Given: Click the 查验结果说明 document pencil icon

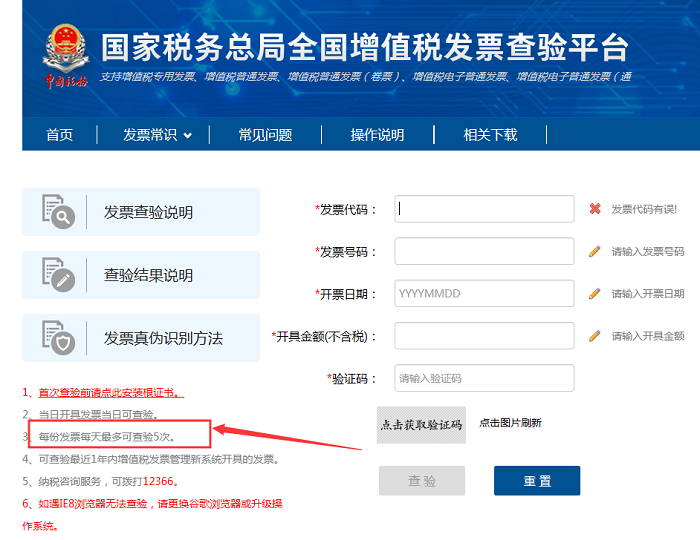Looking at the screenshot, I should tap(59, 275).
